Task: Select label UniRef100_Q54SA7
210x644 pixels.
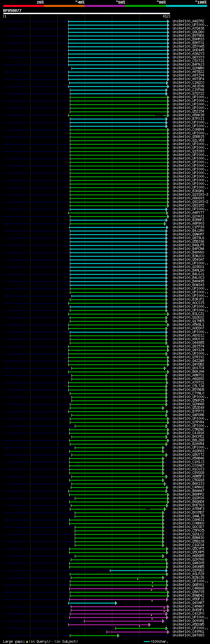Action: tap(188, 260)
